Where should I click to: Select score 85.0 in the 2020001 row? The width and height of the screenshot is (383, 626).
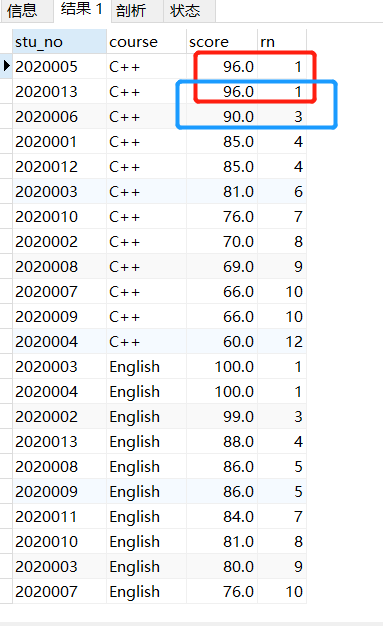222,142
